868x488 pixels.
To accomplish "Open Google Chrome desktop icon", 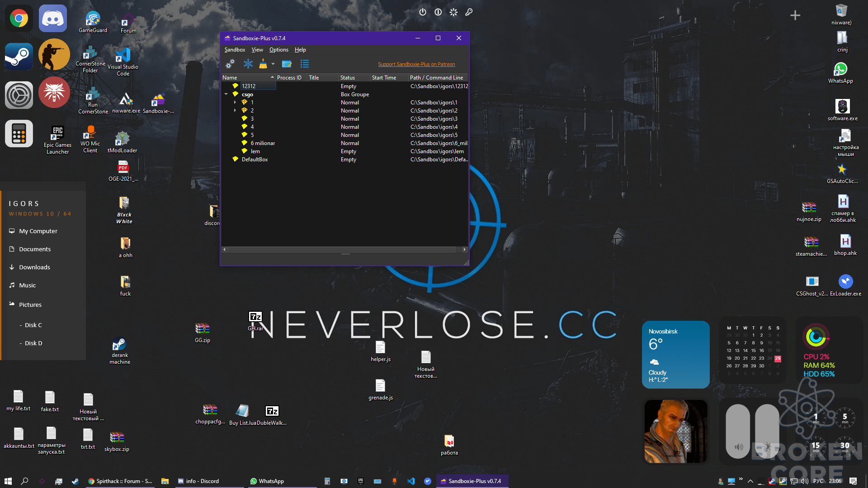I will (19, 19).
